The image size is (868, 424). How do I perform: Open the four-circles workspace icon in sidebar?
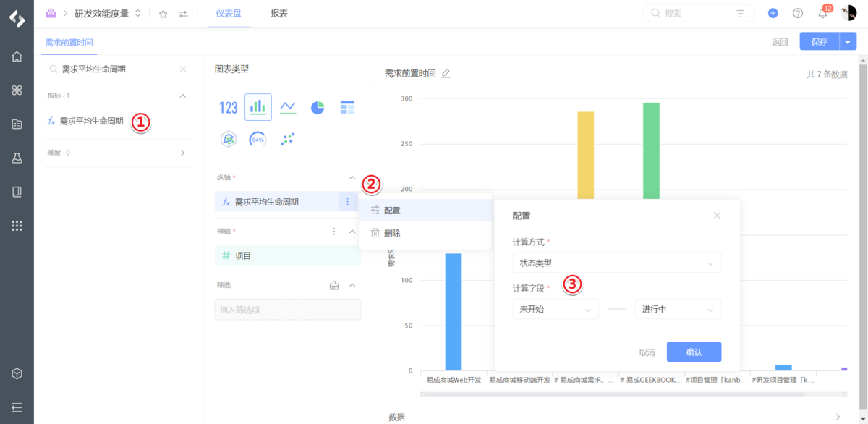17,90
